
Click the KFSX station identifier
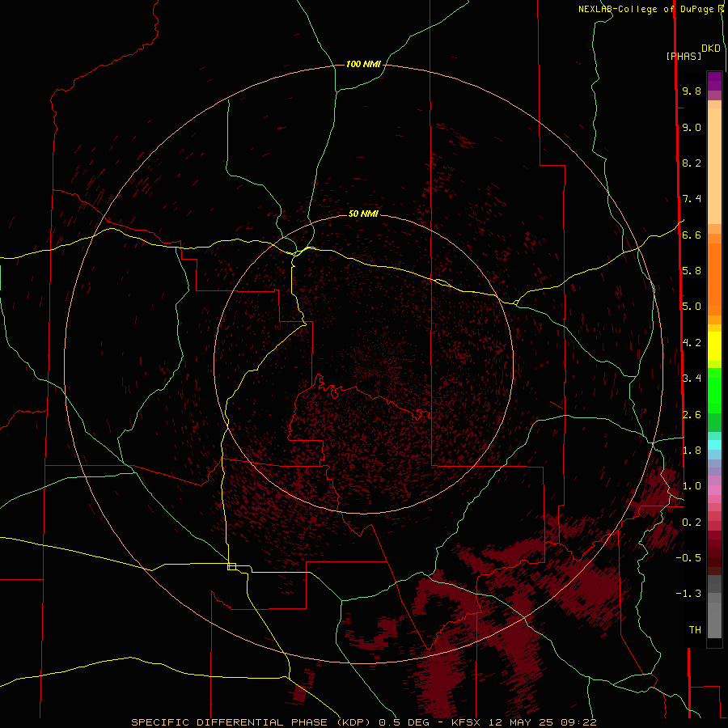click(x=467, y=722)
